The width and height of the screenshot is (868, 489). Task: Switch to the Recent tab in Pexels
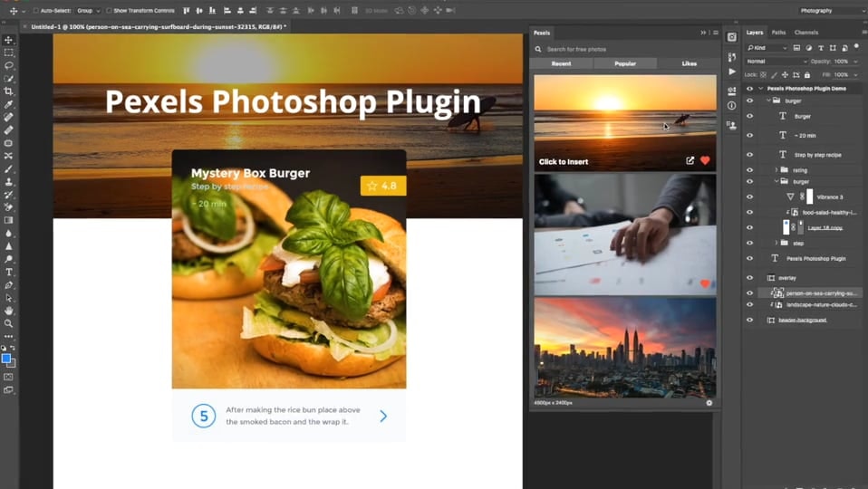(562, 63)
